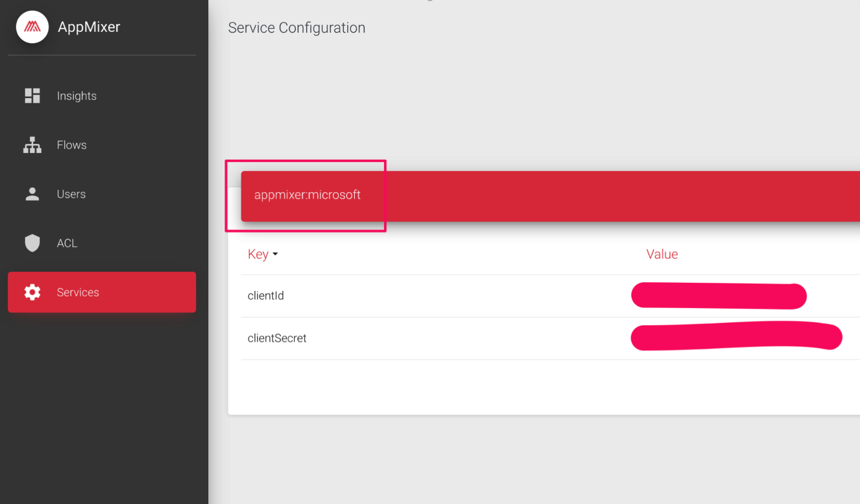
Task: Click the Insights dashboard icon
Action: [32, 96]
